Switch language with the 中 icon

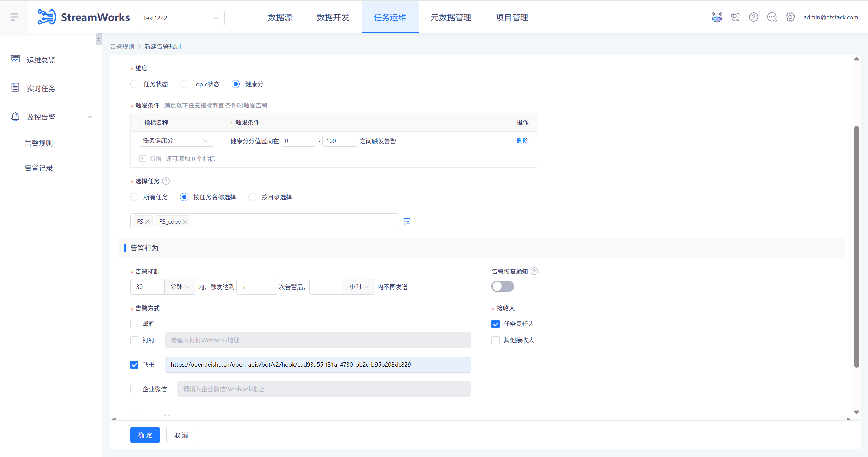click(735, 17)
